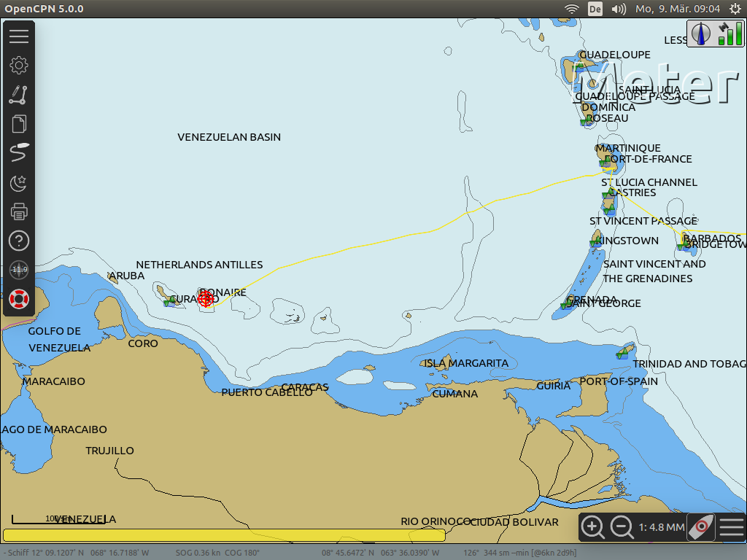The image size is (747, 560).
Task: Click the CORO label on the chart
Action: (x=143, y=343)
